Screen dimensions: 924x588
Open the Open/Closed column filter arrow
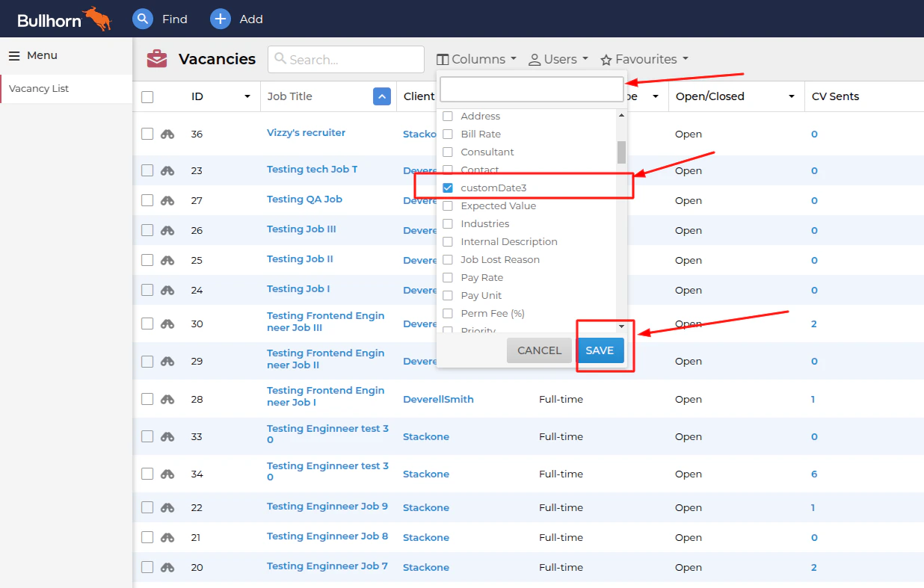(x=792, y=96)
